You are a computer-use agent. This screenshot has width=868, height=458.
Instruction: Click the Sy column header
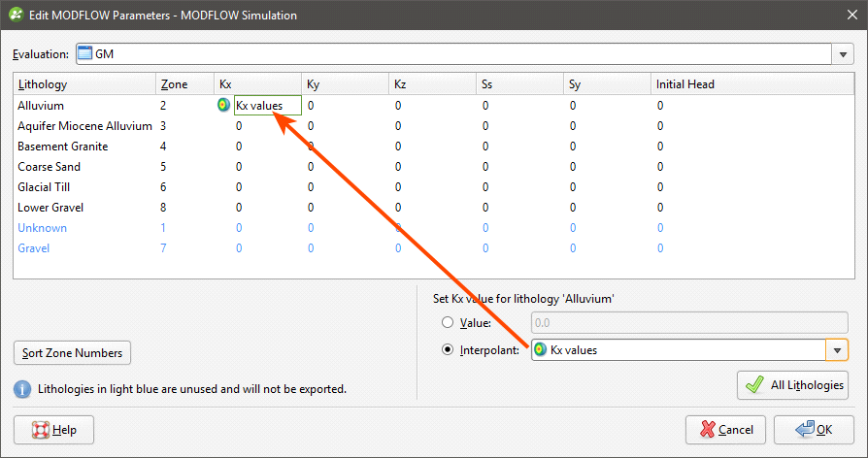click(x=607, y=84)
